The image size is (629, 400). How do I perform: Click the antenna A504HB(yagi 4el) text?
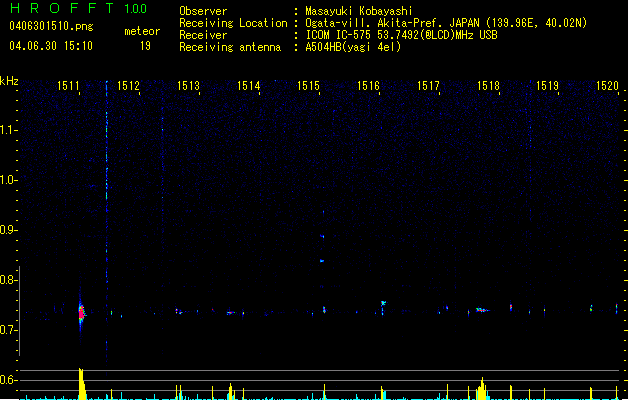click(353, 47)
